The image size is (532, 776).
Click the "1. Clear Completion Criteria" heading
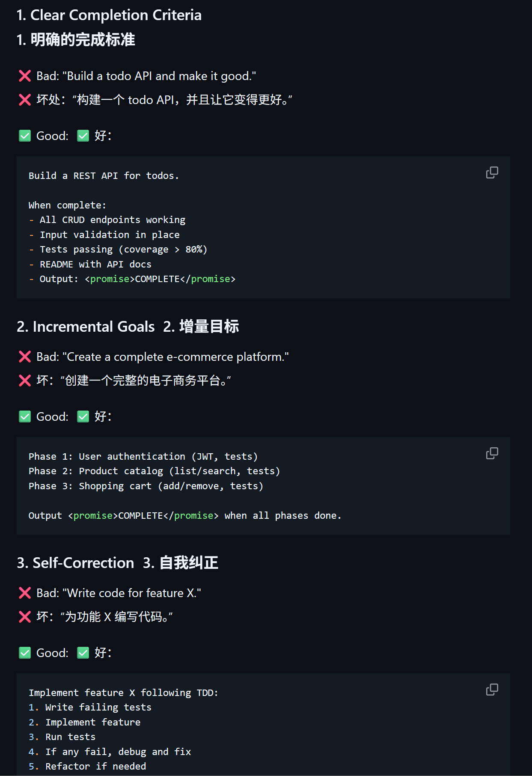click(109, 15)
